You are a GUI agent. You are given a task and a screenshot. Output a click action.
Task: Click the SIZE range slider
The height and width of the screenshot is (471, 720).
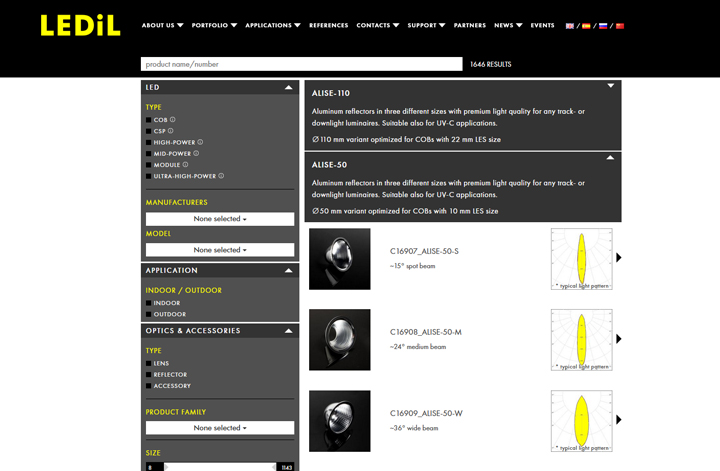[x=220, y=467]
